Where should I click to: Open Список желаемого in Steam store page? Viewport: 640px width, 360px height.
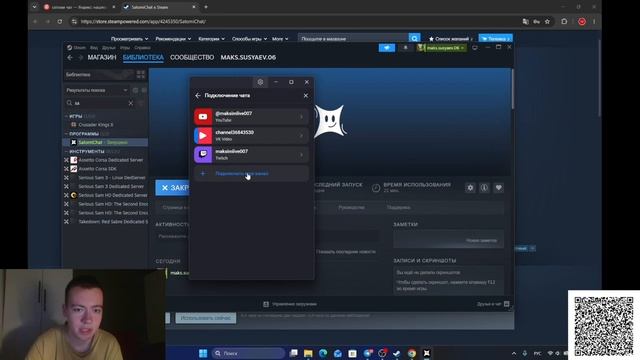coord(450,39)
